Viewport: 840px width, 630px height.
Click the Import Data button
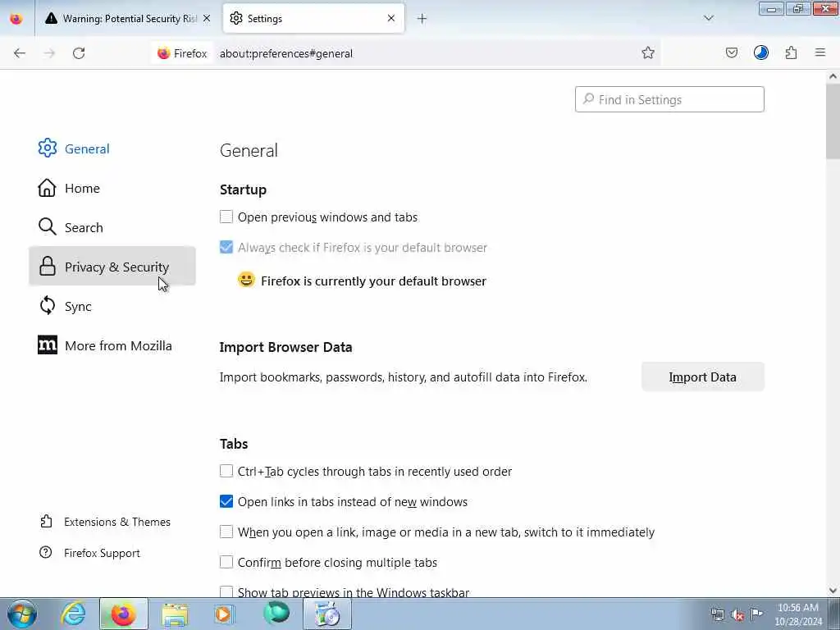(x=702, y=377)
